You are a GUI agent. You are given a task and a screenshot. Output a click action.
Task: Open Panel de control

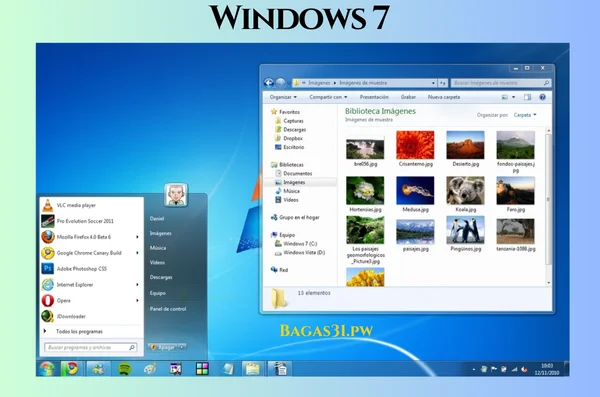point(168,309)
